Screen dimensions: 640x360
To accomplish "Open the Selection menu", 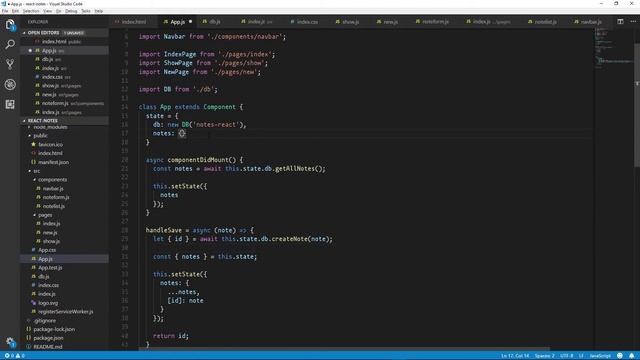I will 31,11.
